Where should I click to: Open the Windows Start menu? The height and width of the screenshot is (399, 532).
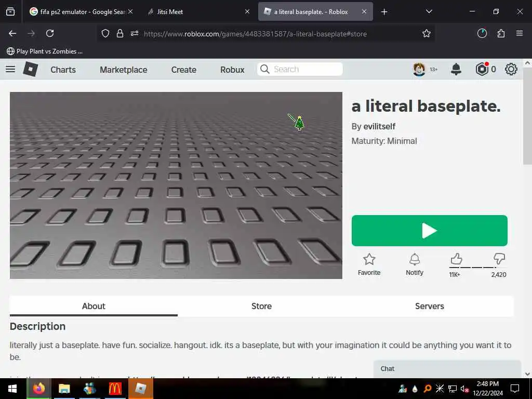[x=12, y=389]
